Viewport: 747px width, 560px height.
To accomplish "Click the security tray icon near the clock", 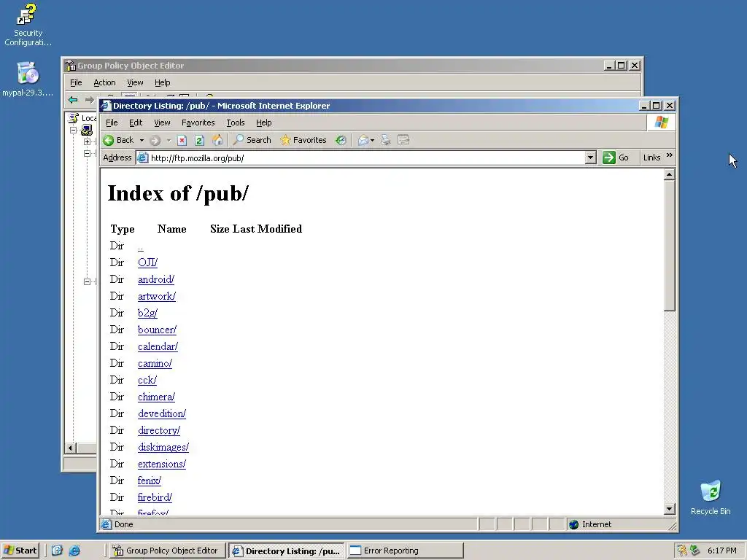I will 682,551.
